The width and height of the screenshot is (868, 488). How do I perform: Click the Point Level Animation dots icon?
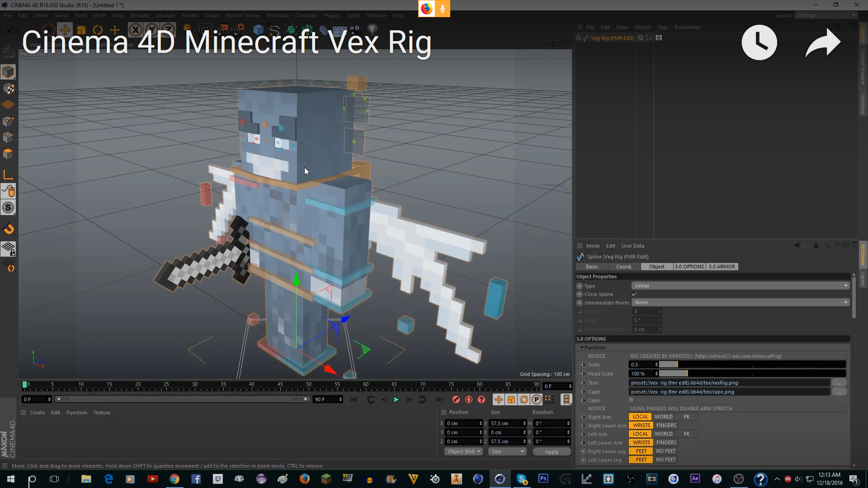tap(549, 399)
